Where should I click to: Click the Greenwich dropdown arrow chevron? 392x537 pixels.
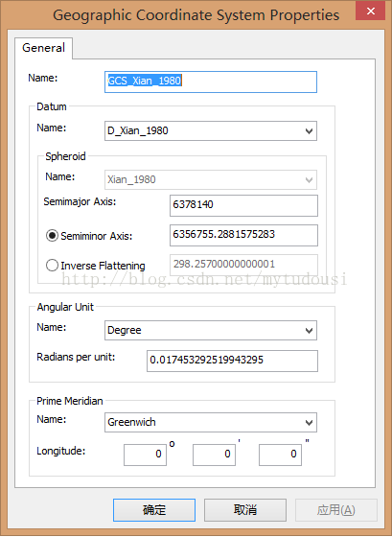click(x=309, y=423)
